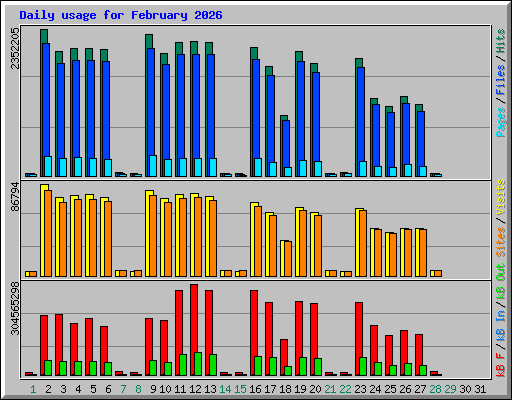Click day 9 on the x-axis
Screen dimensions: 512x400
tap(153, 389)
